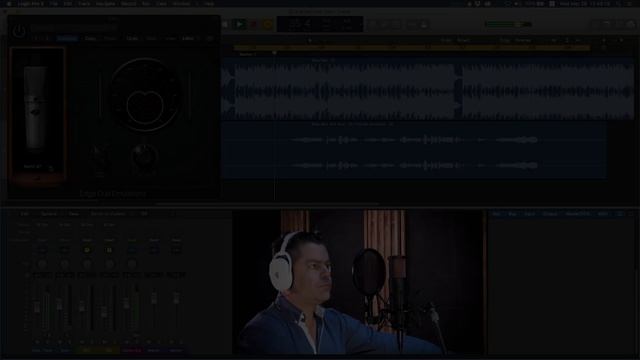
Task: Open the Track menu in menu bar
Action: [84, 4]
